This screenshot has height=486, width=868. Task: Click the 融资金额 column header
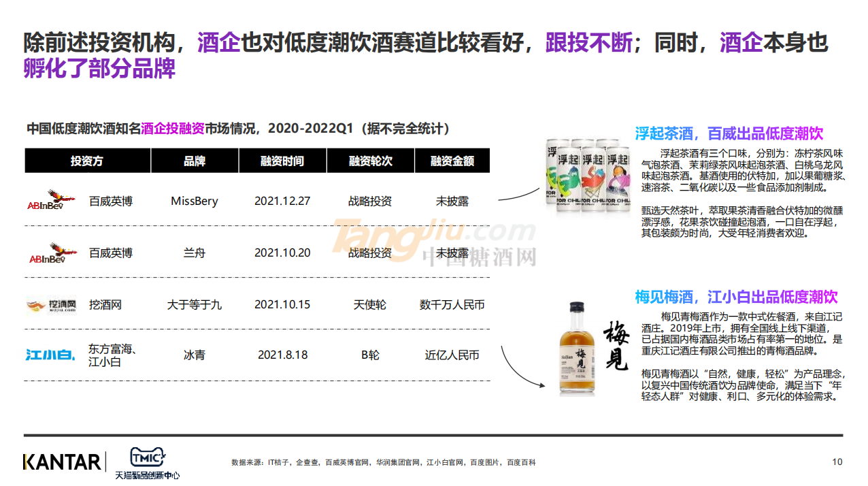tap(452, 161)
